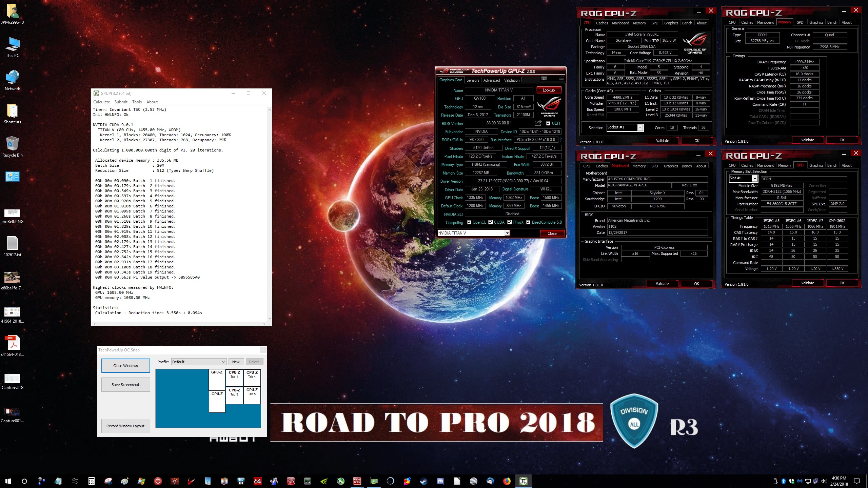Select proBelt.PNG file on desktop
This screenshot has width=868, height=488.
coord(12,216)
